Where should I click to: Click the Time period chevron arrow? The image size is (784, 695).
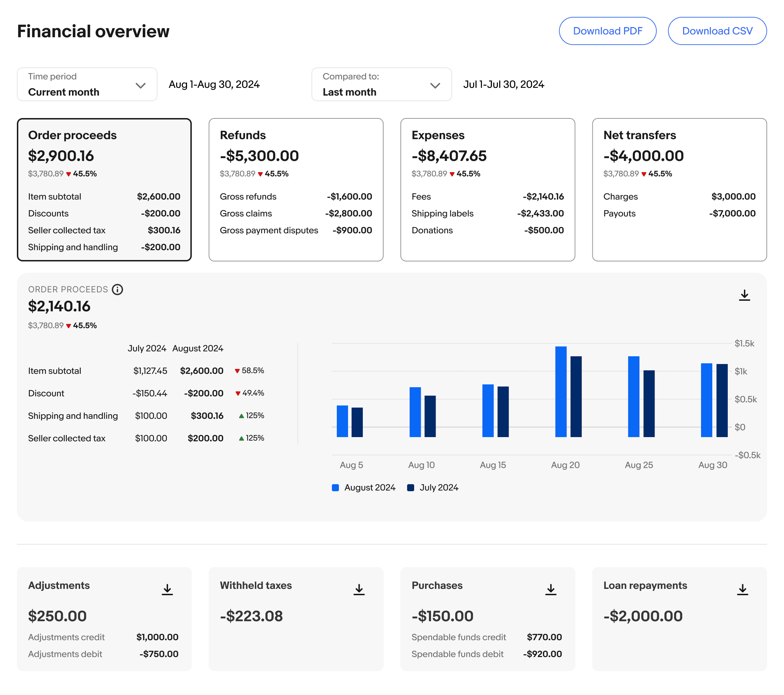click(141, 85)
